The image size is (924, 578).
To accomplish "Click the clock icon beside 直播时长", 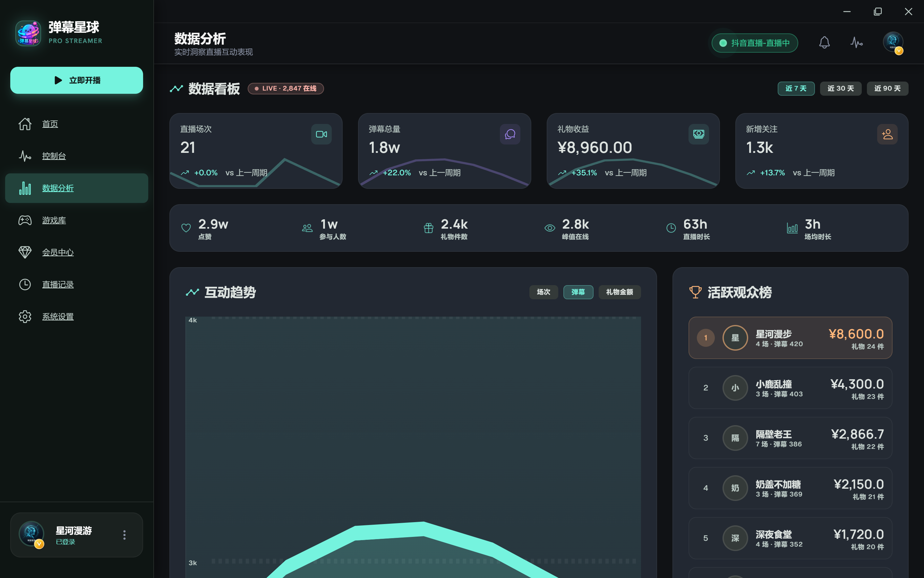I will pos(671,228).
